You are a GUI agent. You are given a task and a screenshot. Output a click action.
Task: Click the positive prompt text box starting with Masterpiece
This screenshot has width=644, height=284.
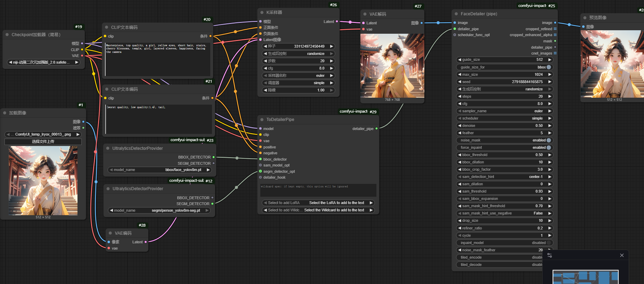pos(158,59)
